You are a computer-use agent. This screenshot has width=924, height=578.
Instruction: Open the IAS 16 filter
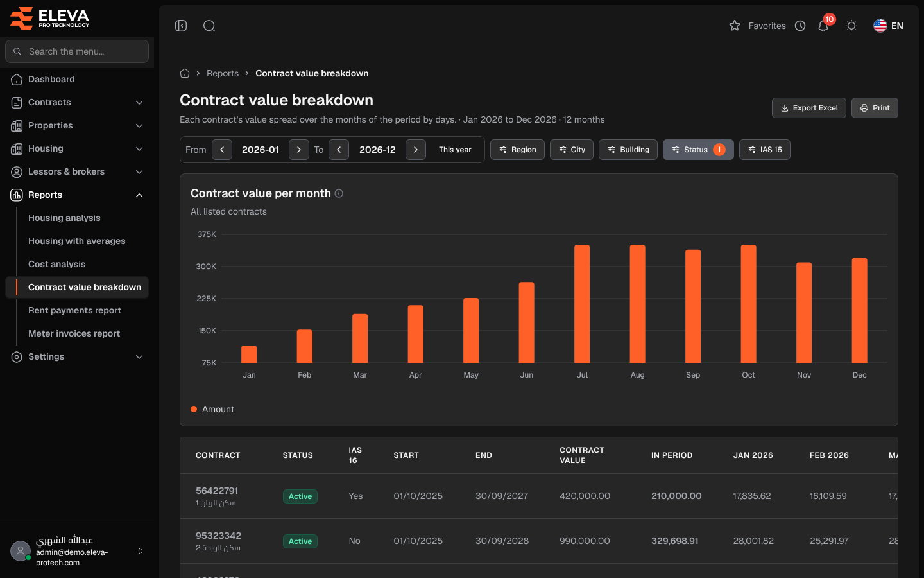coord(765,150)
